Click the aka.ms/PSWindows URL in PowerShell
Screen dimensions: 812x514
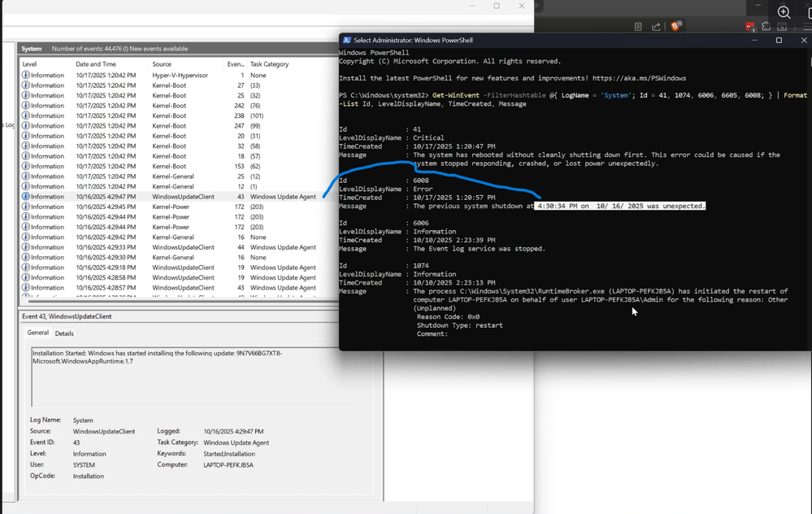click(x=639, y=78)
